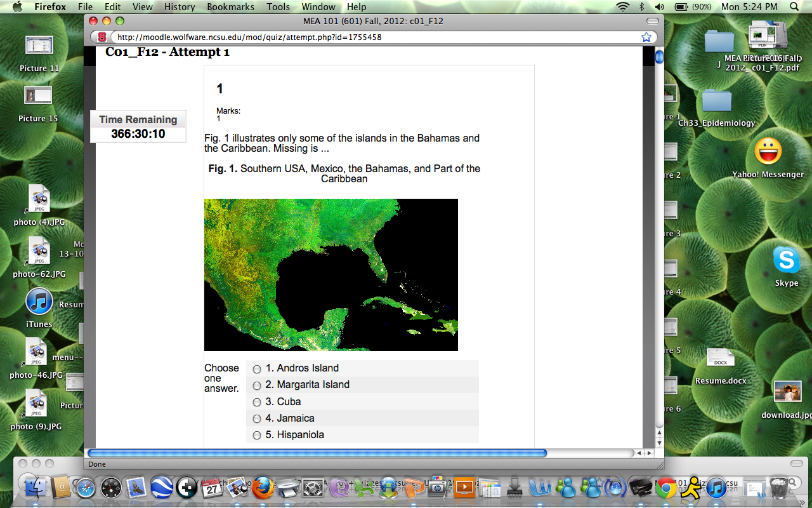The width and height of the screenshot is (812, 508).
Task: Launch Google Earth from the dock
Action: pyautogui.click(x=162, y=488)
